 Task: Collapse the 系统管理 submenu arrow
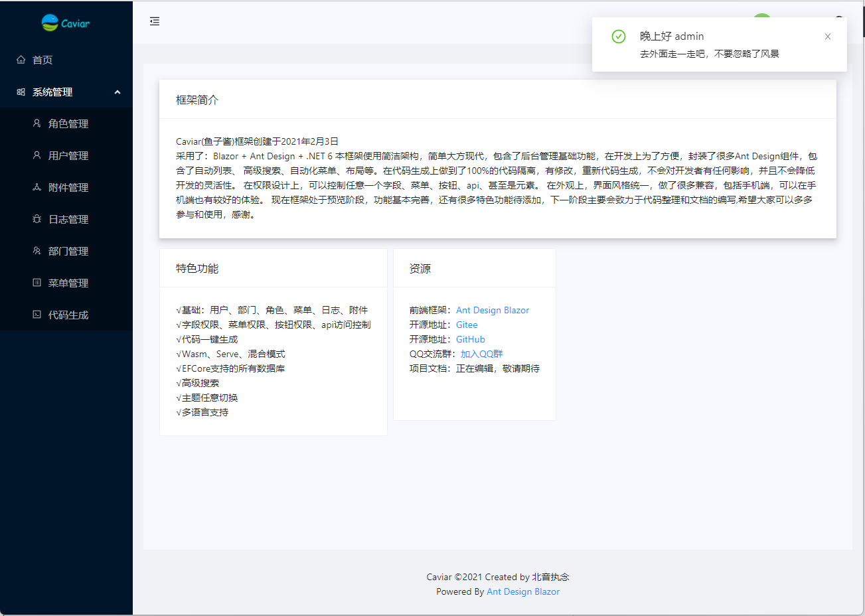(118, 92)
